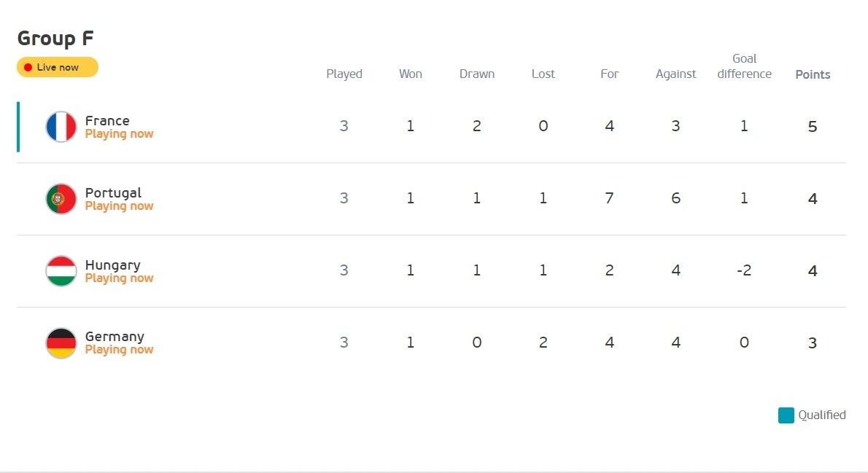Open the Live now badge
Viewport: 868px width, 473px height.
[x=58, y=67]
